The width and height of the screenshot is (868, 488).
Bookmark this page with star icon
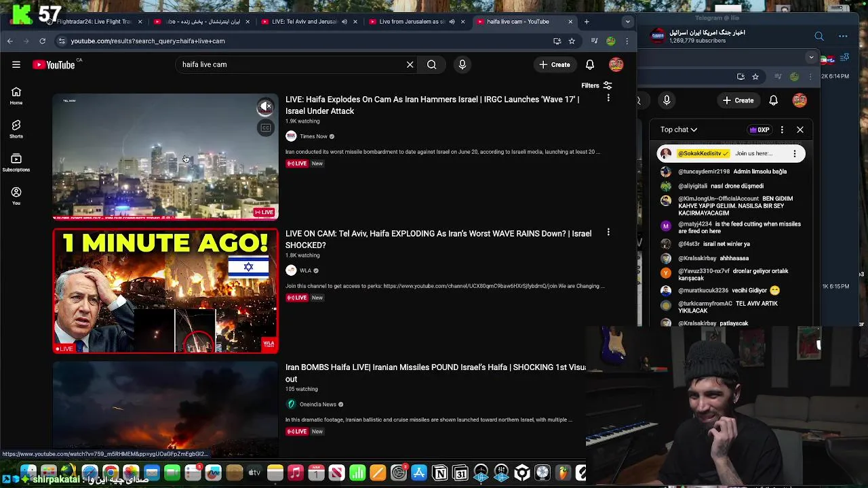[572, 41]
